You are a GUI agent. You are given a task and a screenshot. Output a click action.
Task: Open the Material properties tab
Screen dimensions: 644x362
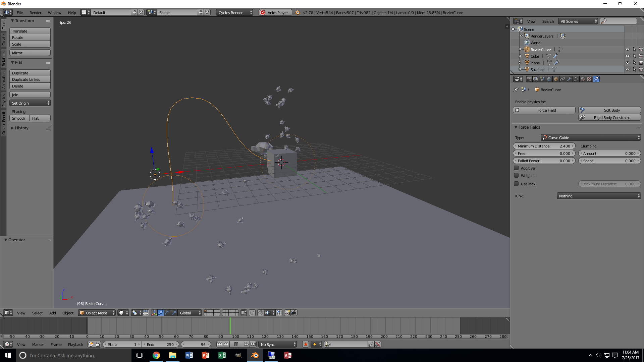point(583,79)
